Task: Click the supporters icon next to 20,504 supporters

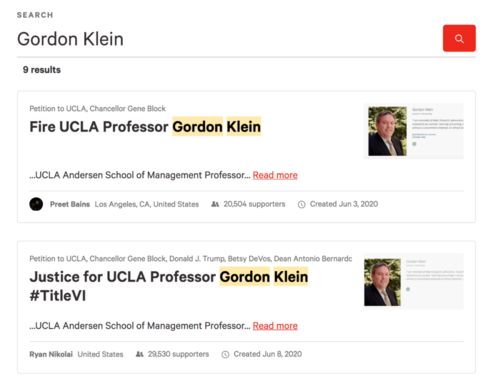Action: (215, 204)
